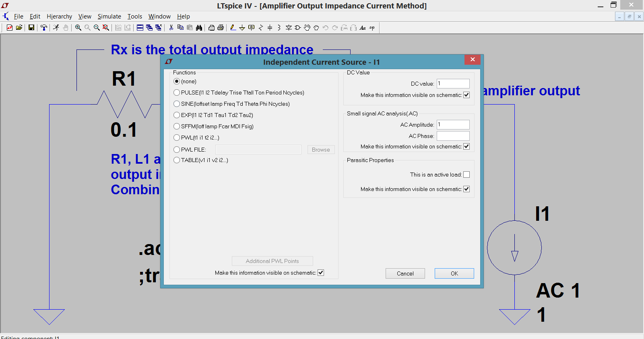Click the Cut scissors icon
The height and width of the screenshot is (339, 644).
click(x=171, y=28)
